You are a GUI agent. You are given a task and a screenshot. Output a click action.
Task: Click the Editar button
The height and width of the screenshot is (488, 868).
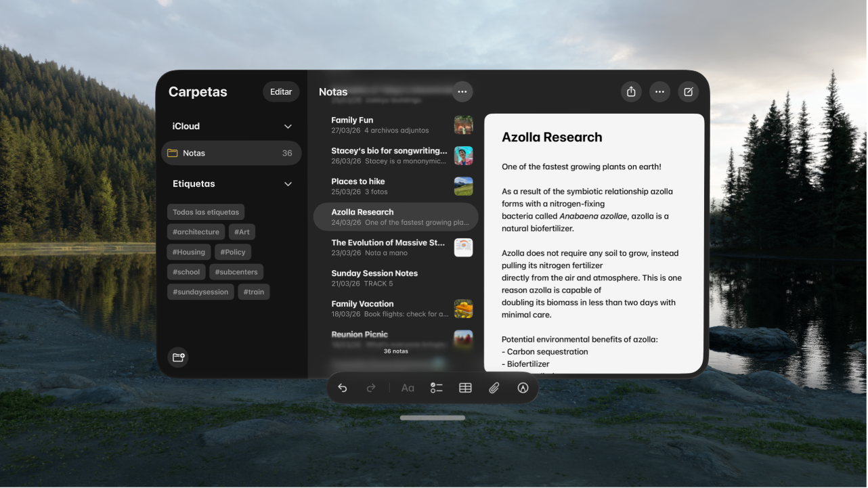click(x=281, y=92)
